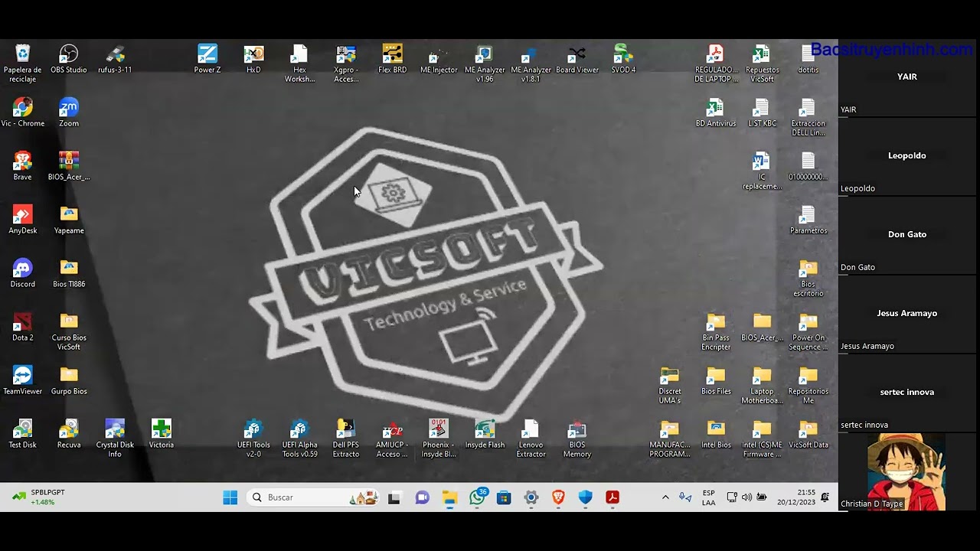Screen dimensions: 980x551
Task: Open the intel Bios folder
Action: [x=716, y=434]
